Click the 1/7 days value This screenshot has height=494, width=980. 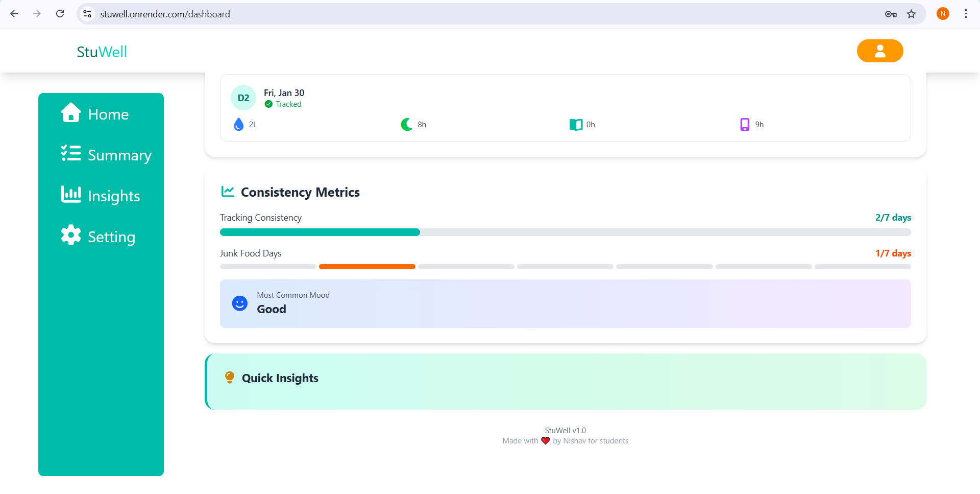click(893, 253)
